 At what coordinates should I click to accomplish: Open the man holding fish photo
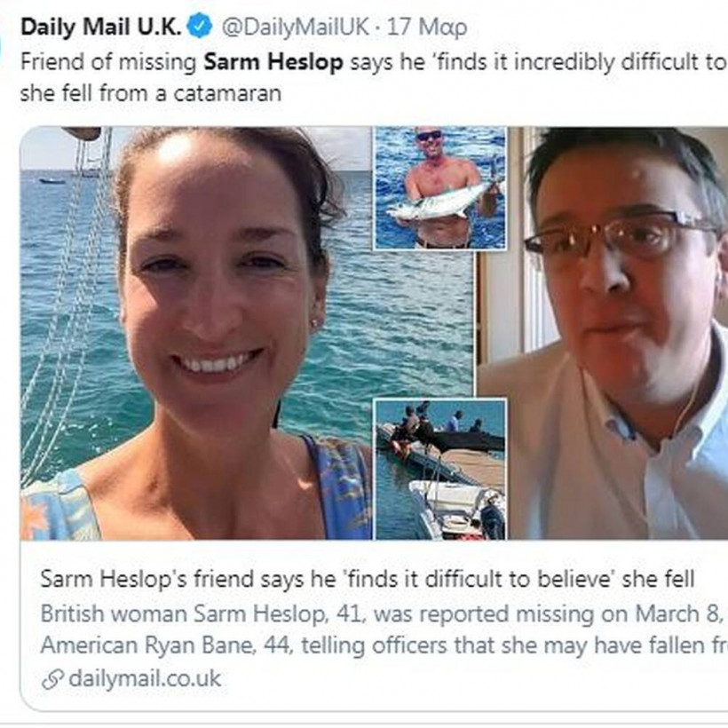[x=440, y=188]
